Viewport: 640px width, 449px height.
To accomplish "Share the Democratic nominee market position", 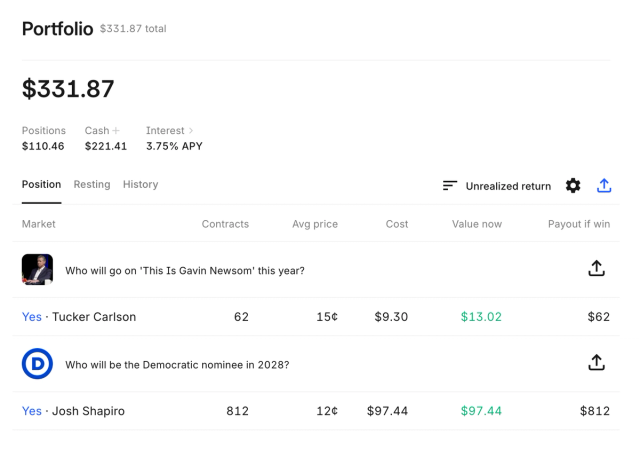I will coord(596,363).
